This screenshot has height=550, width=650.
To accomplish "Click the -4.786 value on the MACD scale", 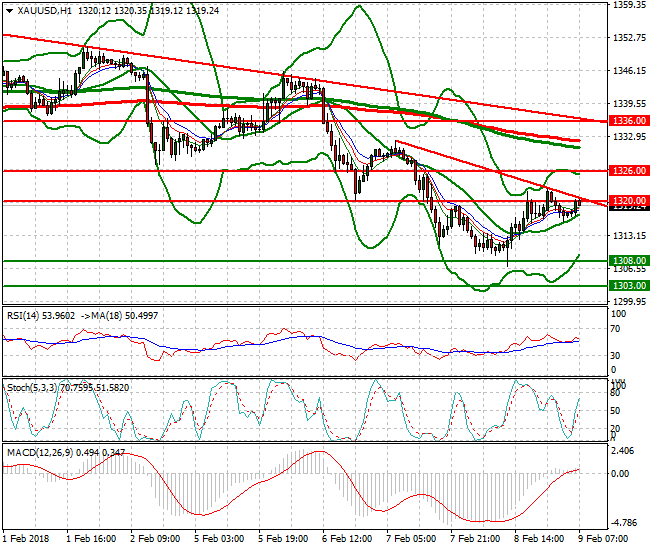I will point(626,521).
